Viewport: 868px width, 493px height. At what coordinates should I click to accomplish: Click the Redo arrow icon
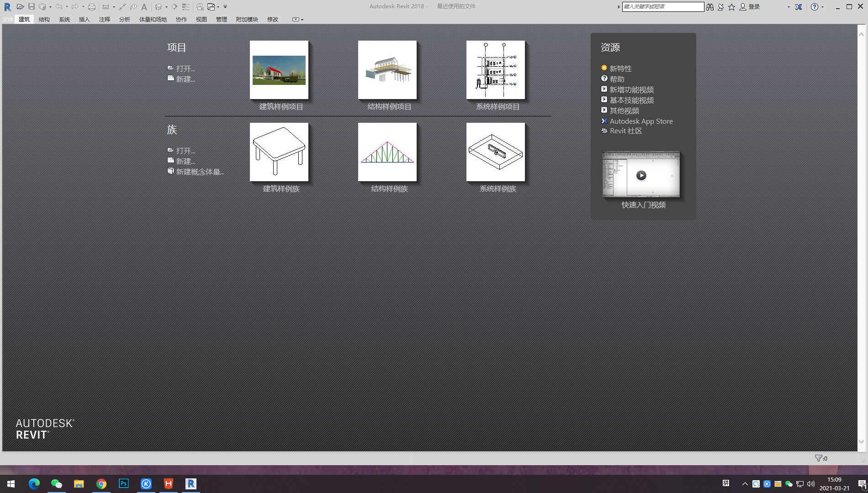click(x=75, y=6)
